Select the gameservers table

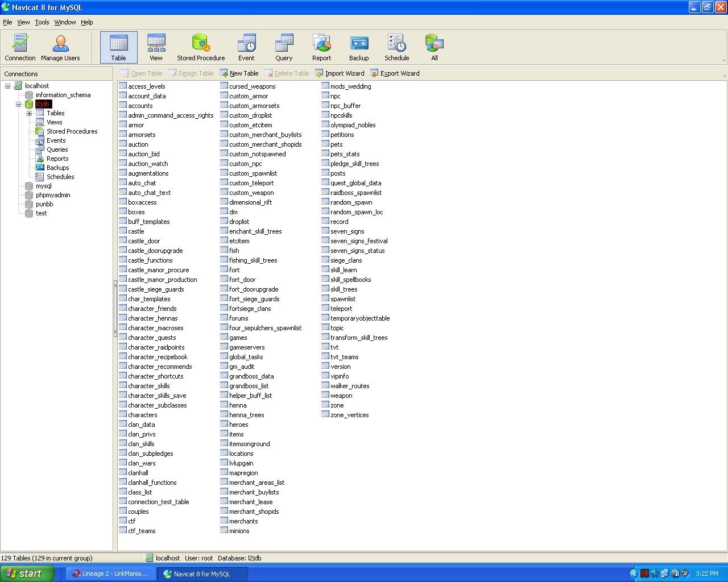[247, 347]
